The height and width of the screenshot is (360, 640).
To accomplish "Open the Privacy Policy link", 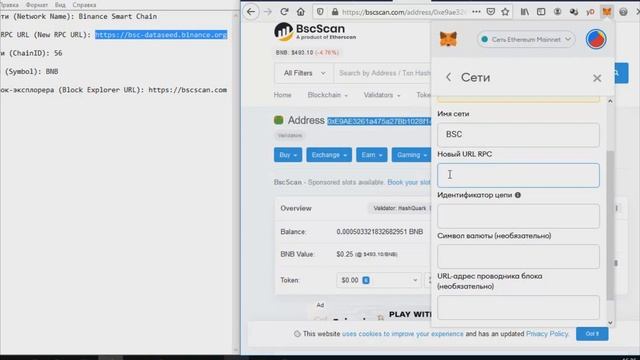I will point(547,334).
